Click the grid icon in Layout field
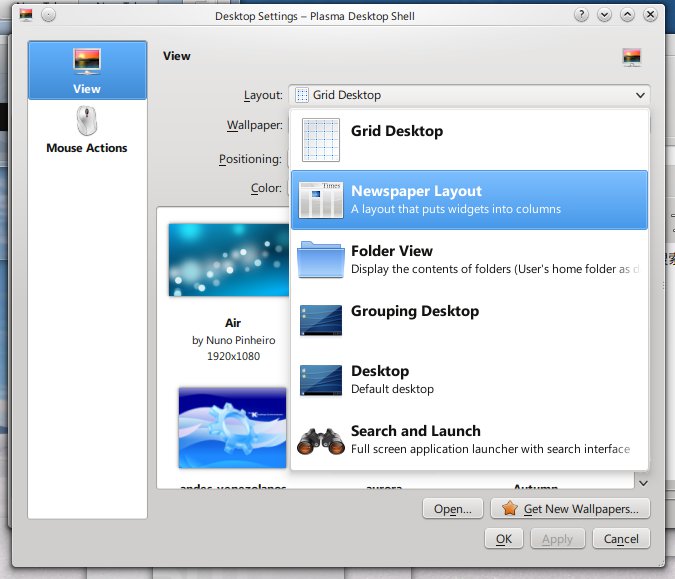This screenshot has width=675, height=579. point(302,95)
